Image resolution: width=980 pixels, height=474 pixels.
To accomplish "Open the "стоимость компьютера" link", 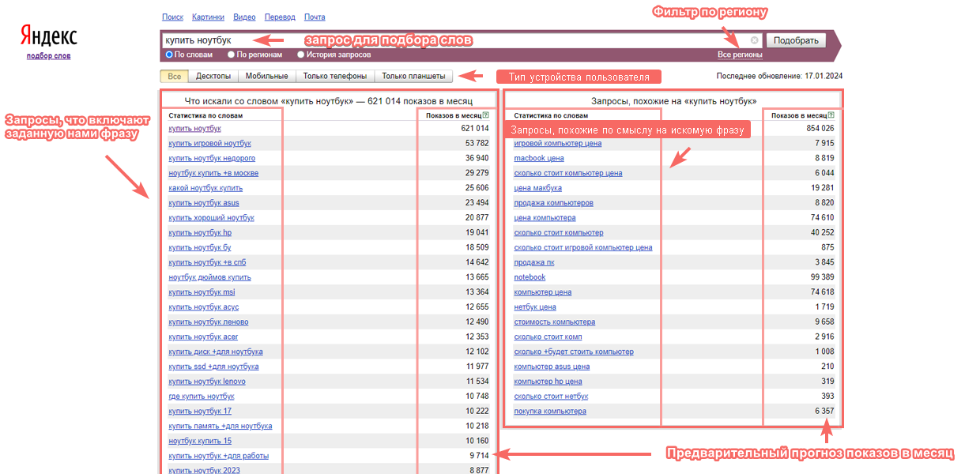I will 555,322.
